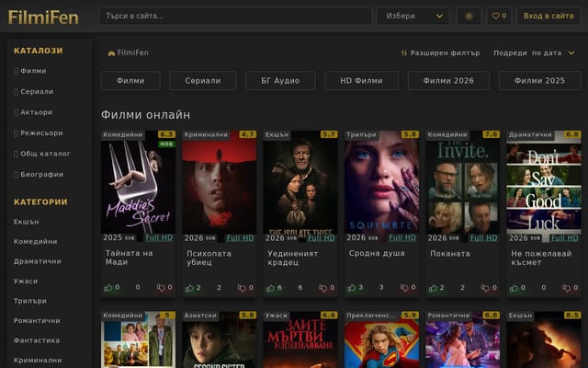
Task: Open favorites with the heart icon
Action: 499,17
